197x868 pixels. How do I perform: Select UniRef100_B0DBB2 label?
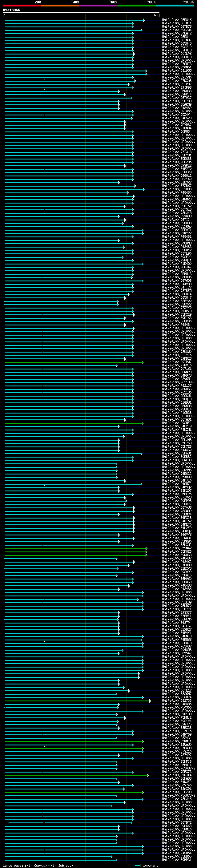click(x=177, y=457)
